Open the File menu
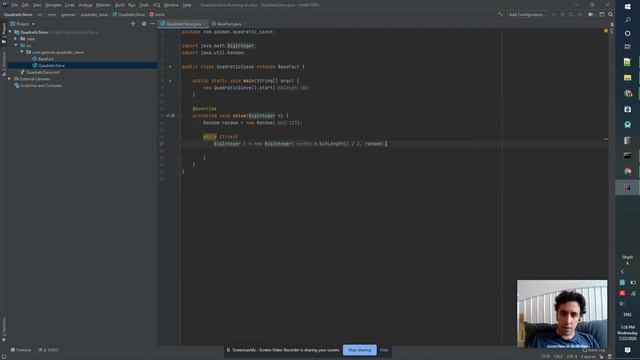The height and width of the screenshot is (360, 640). coord(15,5)
